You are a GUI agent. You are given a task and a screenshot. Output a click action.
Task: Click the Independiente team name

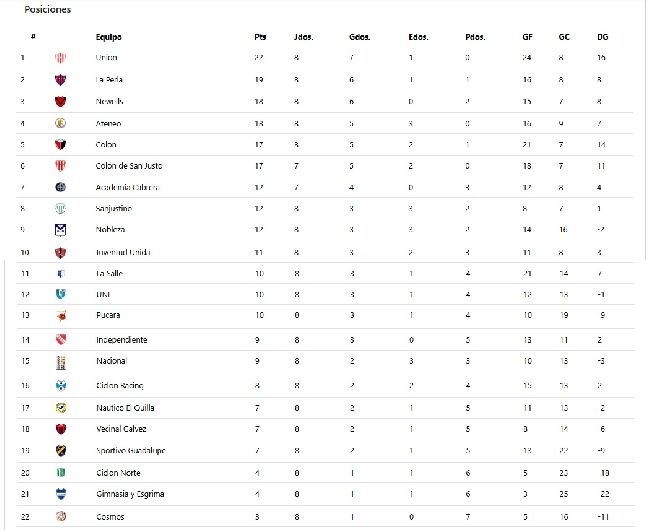click(x=121, y=340)
